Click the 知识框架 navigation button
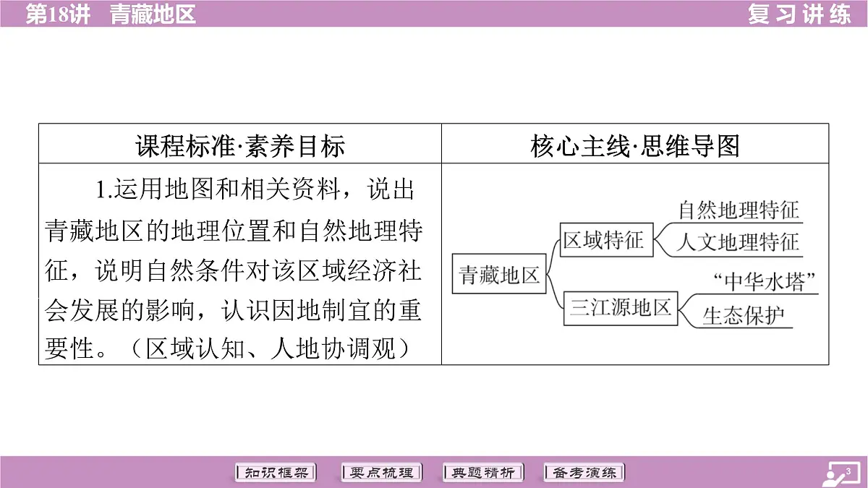Image resolution: width=868 pixels, height=488 pixels. [x=277, y=473]
